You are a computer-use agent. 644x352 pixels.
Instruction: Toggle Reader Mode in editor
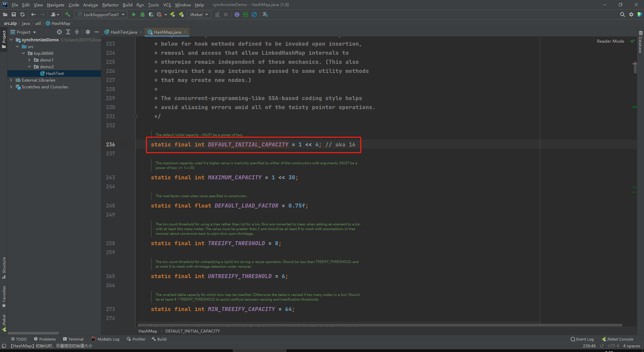pos(610,41)
